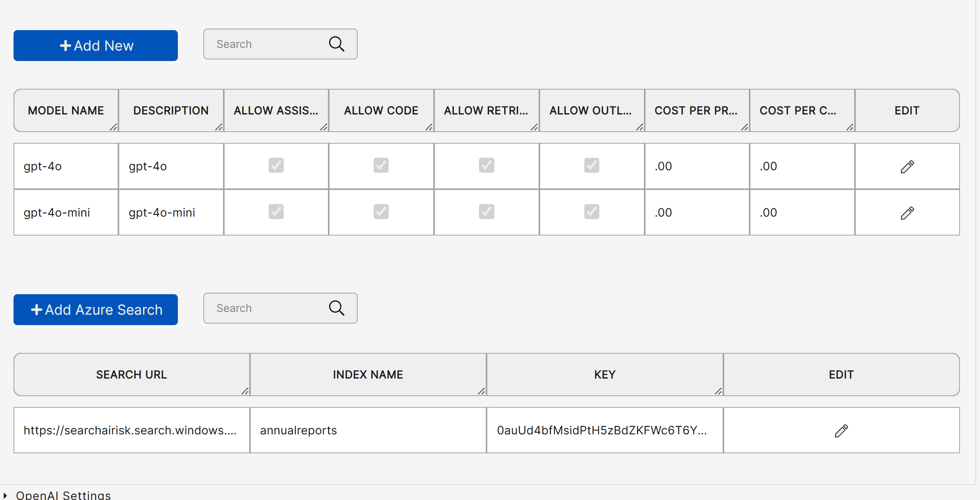980x500 pixels.
Task: Click the Key column header
Action: tap(605, 375)
